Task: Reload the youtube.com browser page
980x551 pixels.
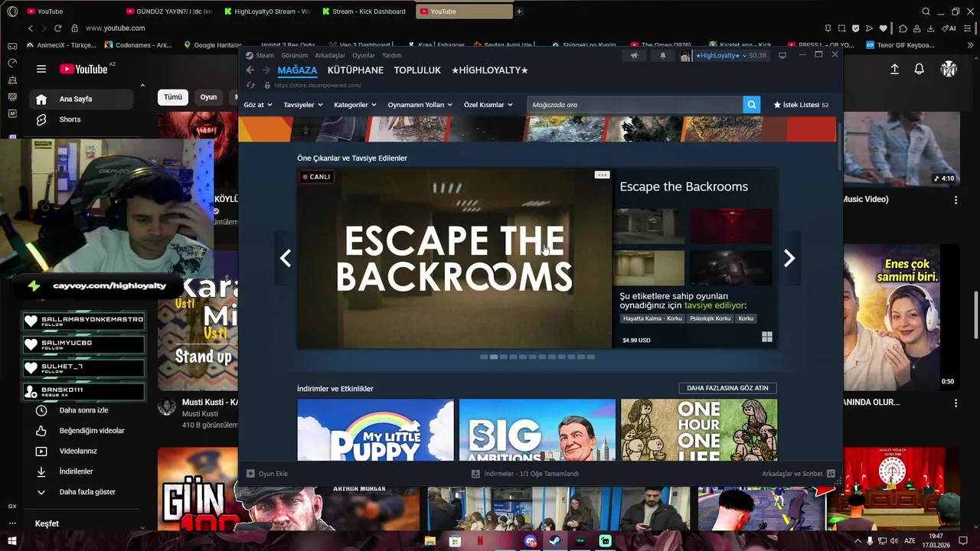Action: click(57, 28)
